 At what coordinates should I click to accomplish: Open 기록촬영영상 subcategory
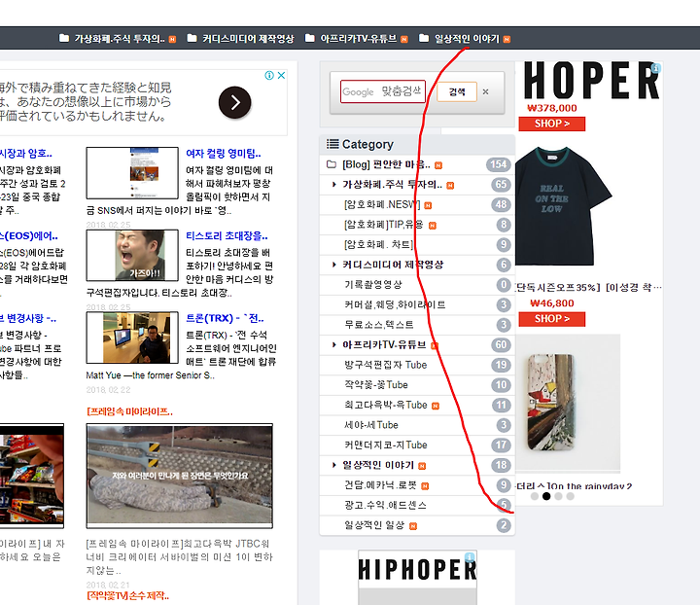click(x=373, y=284)
